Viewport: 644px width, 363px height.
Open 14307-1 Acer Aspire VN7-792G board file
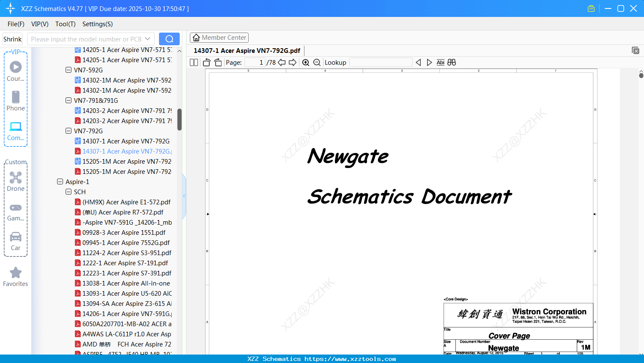(122, 141)
